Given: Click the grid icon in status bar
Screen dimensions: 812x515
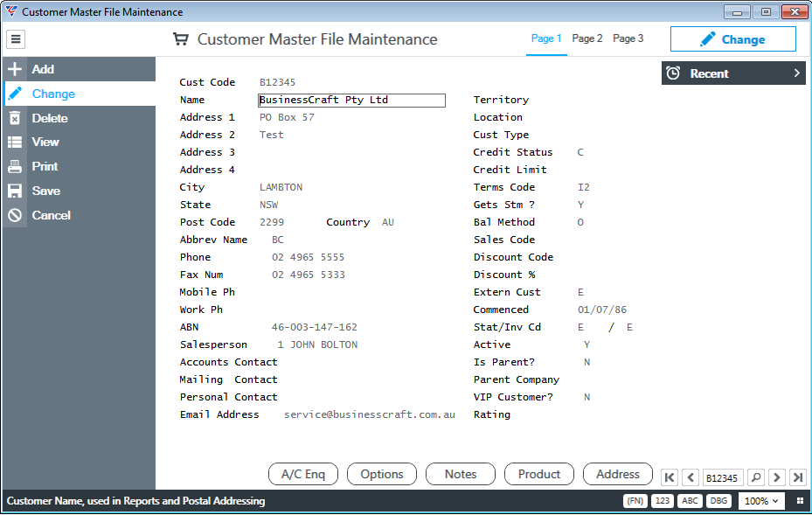Looking at the screenshot, I should pyautogui.click(x=800, y=501).
